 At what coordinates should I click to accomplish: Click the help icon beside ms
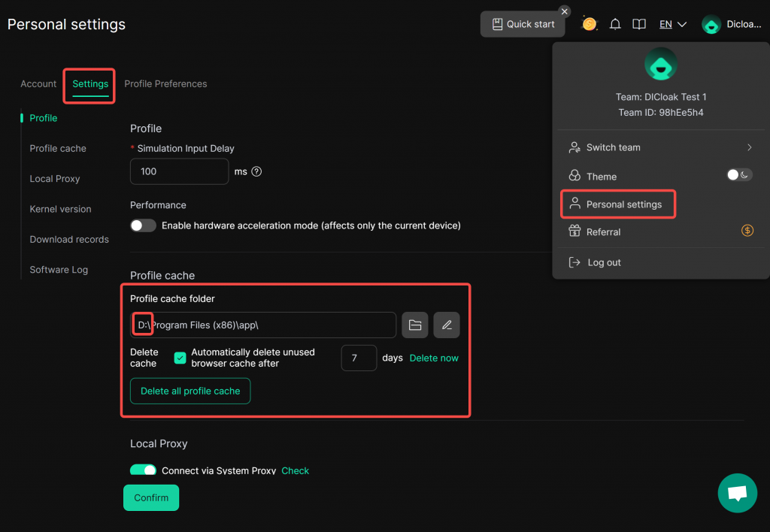point(256,171)
